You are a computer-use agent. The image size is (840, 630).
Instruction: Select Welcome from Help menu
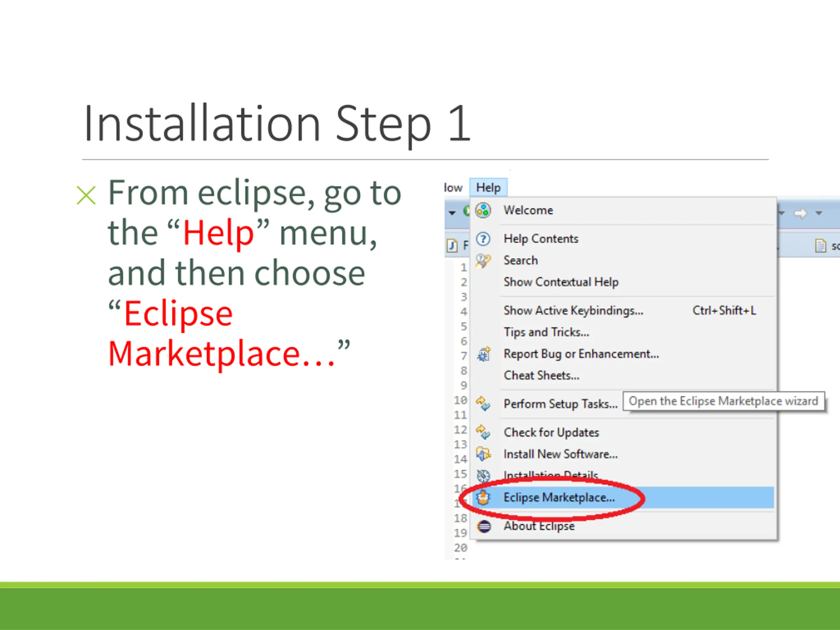(x=623, y=210)
